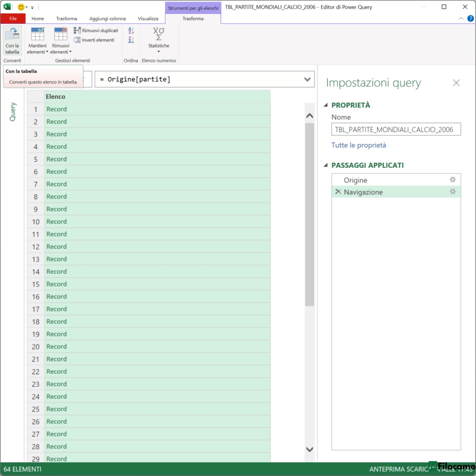Viewport: 476px width, 476px height.
Task: Open settings gear for Origine step
Action: 453,180
